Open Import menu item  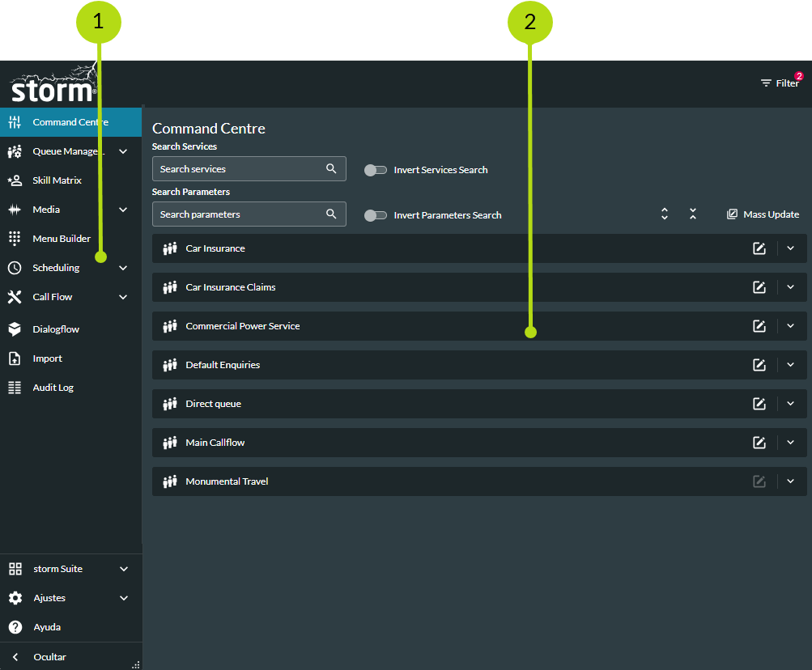(x=71, y=358)
